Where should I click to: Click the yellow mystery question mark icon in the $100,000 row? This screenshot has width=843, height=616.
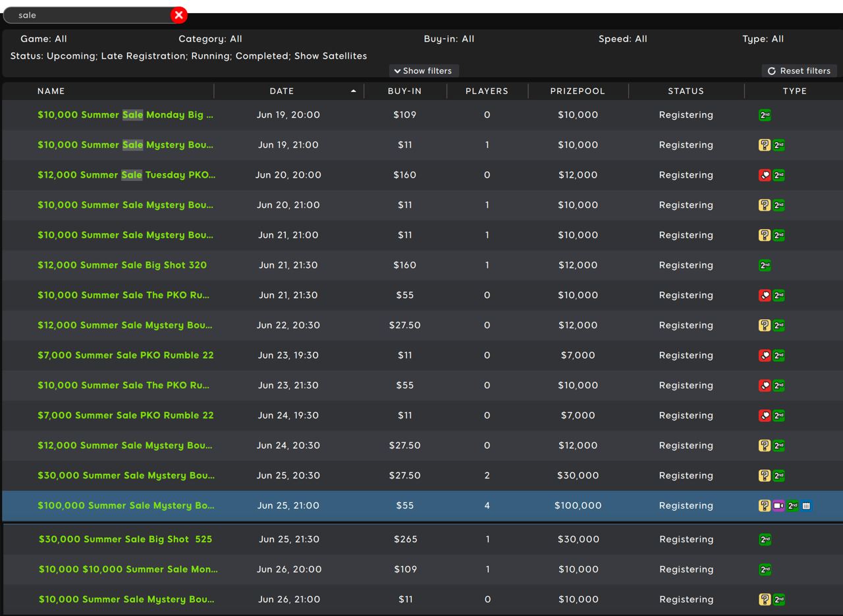[764, 505]
